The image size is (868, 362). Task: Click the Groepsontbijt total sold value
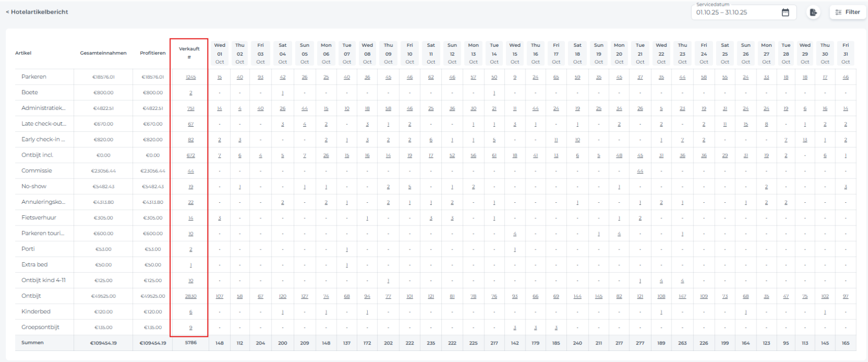tap(190, 327)
